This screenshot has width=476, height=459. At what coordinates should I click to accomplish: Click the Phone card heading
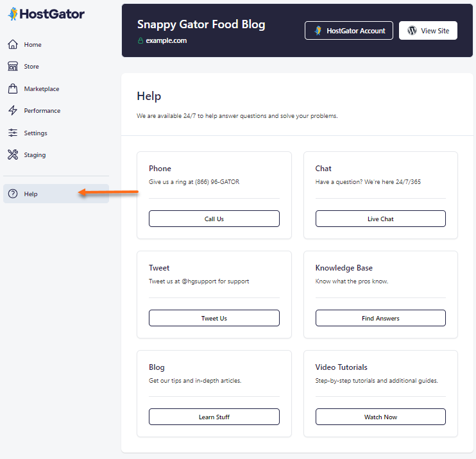click(x=160, y=169)
